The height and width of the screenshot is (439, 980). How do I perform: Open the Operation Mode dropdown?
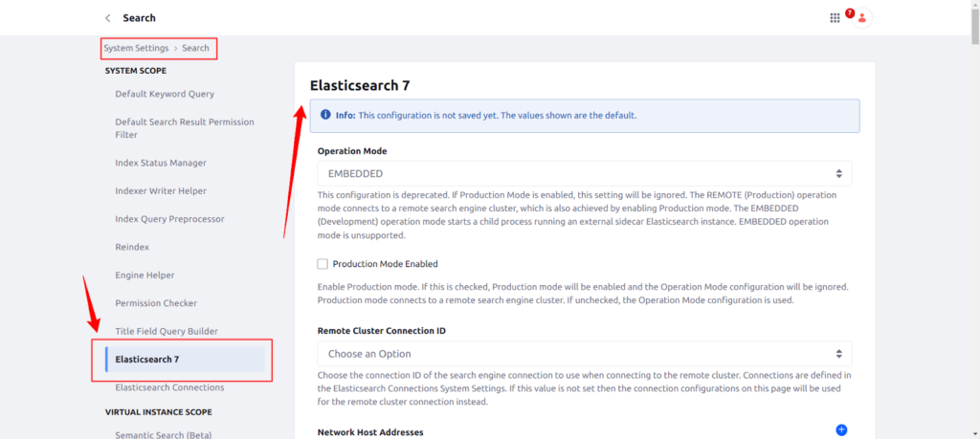pos(584,173)
